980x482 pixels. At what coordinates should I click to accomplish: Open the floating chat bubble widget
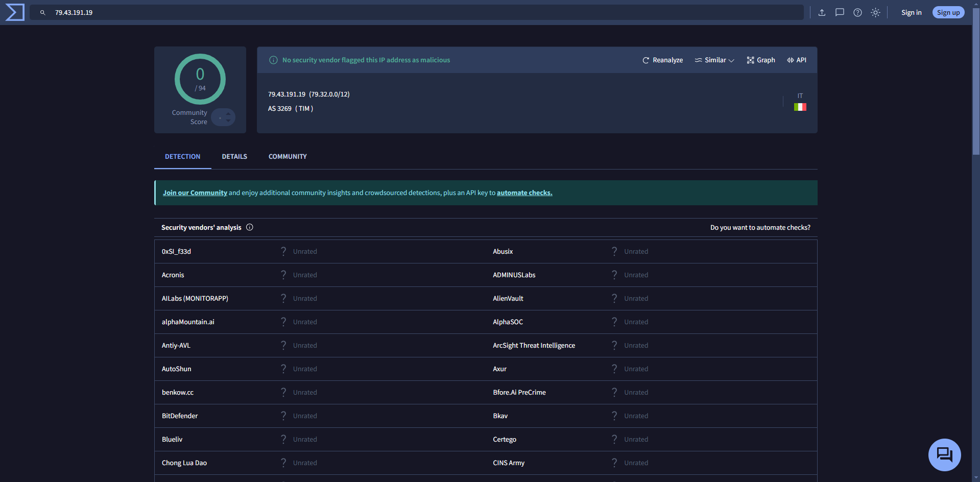[944, 454]
